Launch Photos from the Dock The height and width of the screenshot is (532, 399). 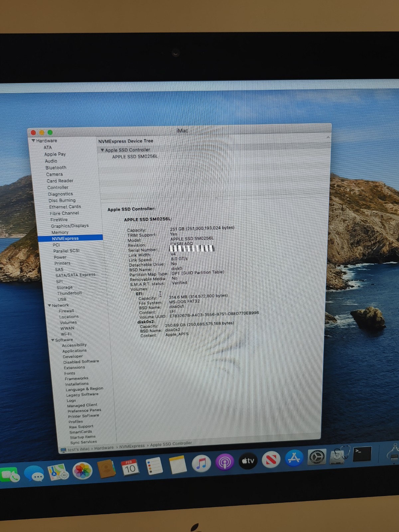(x=82, y=471)
